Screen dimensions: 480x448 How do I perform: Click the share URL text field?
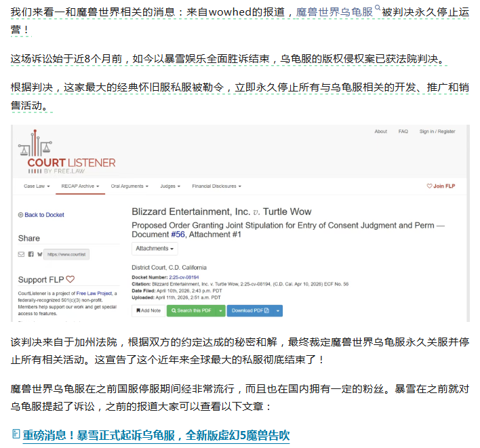(x=66, y=254)
